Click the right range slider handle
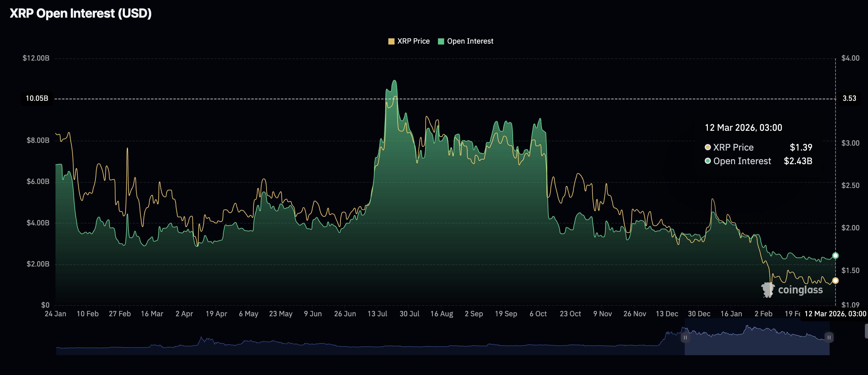Image resolution: width=868 pixels, height=375 pixels. [x=829, y=337]
